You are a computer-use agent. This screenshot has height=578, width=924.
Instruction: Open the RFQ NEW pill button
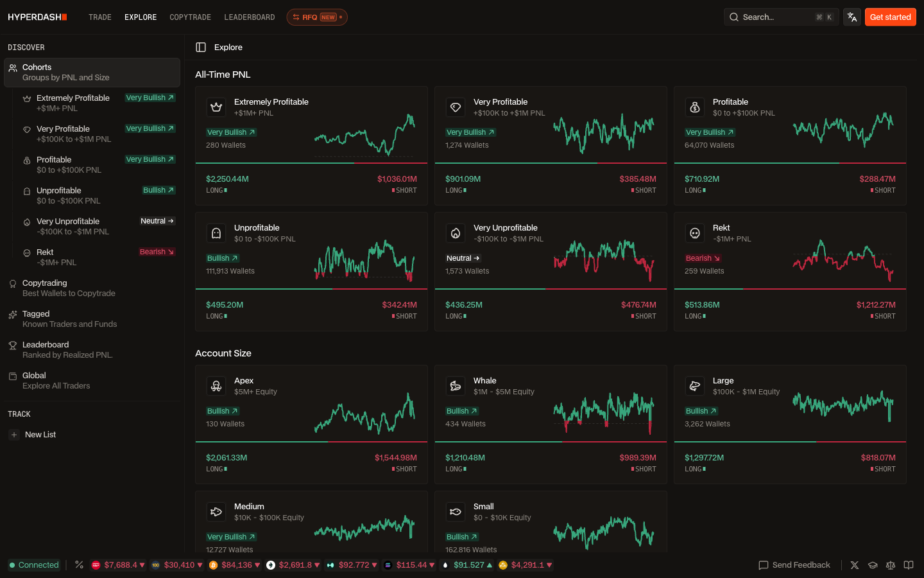coord(317,17)
